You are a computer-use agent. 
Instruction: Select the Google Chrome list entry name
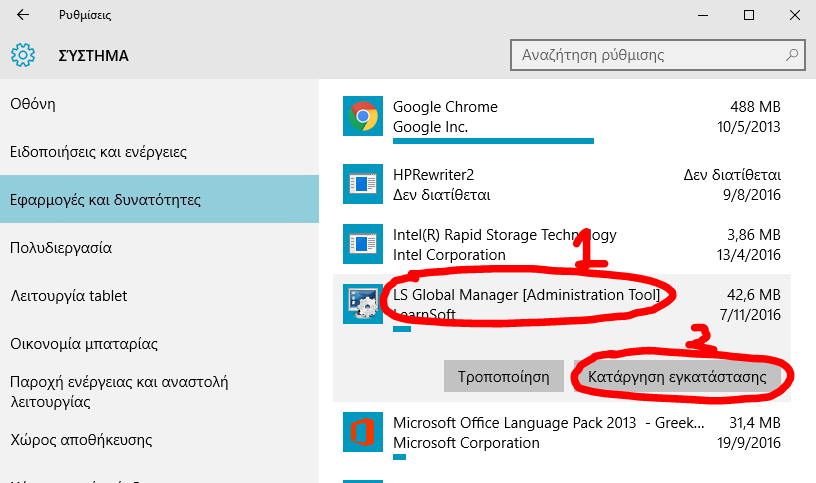pos(445,107)
